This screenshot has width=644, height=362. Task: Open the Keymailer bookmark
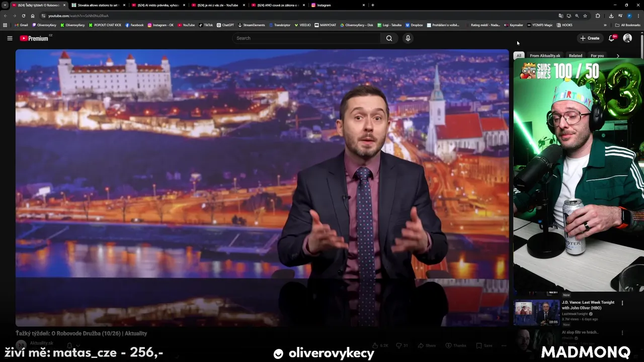514,25
